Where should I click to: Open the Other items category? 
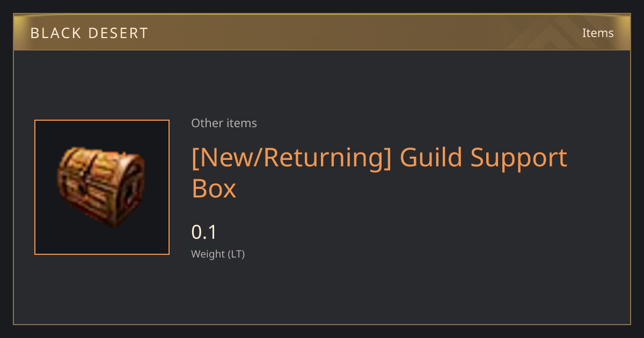(x=224, y=123)
